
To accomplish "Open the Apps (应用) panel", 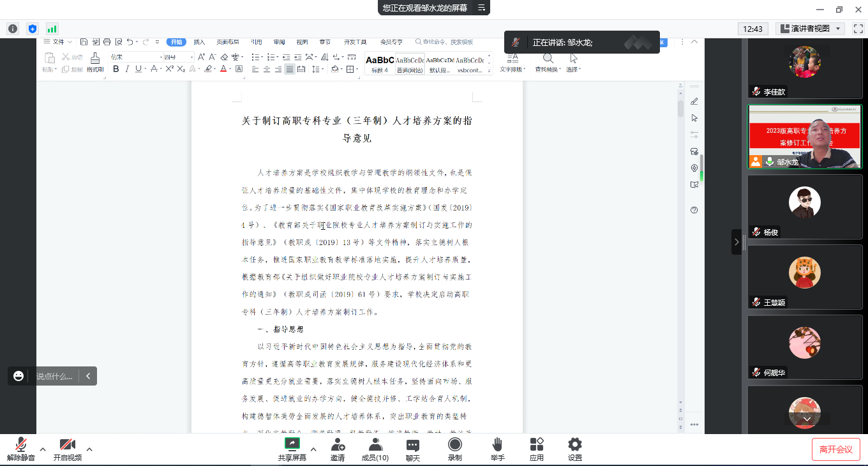I will click(537, 449).
